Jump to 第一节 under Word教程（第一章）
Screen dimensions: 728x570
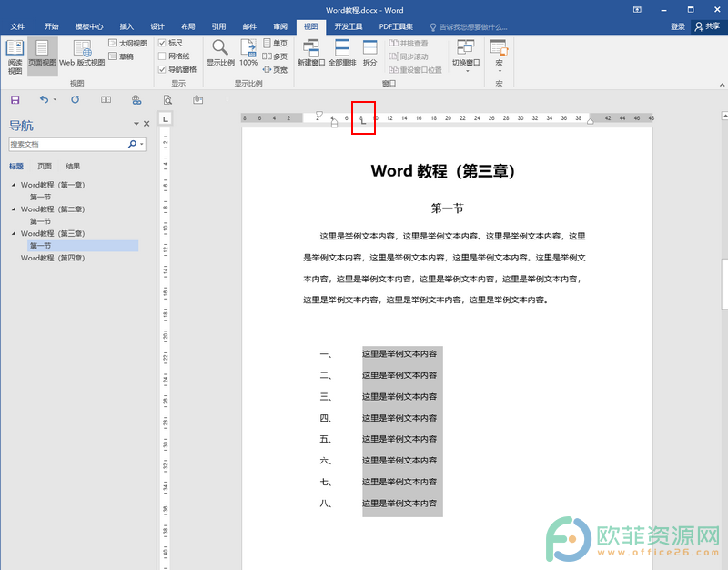40,197
